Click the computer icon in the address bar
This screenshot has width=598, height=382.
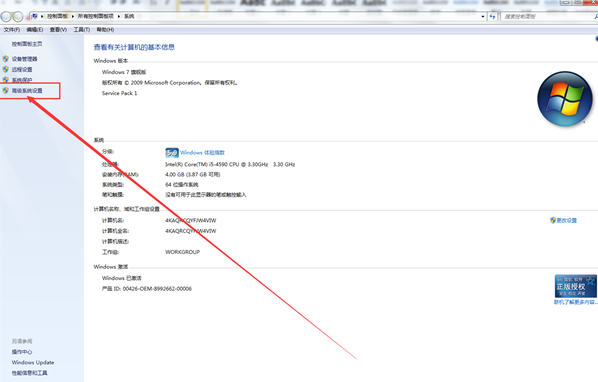pyautogui.click(x=35, y=16)
